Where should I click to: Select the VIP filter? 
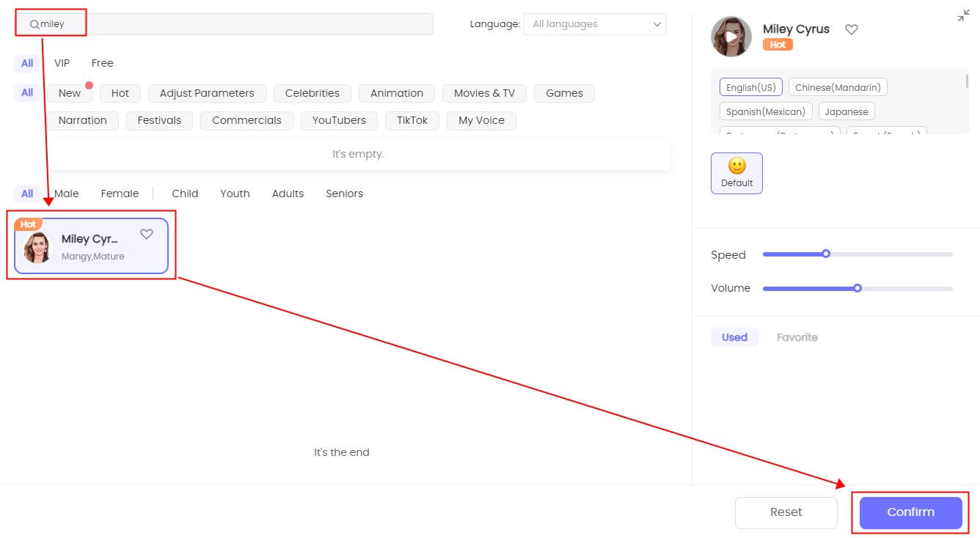(x=62, y=63)
